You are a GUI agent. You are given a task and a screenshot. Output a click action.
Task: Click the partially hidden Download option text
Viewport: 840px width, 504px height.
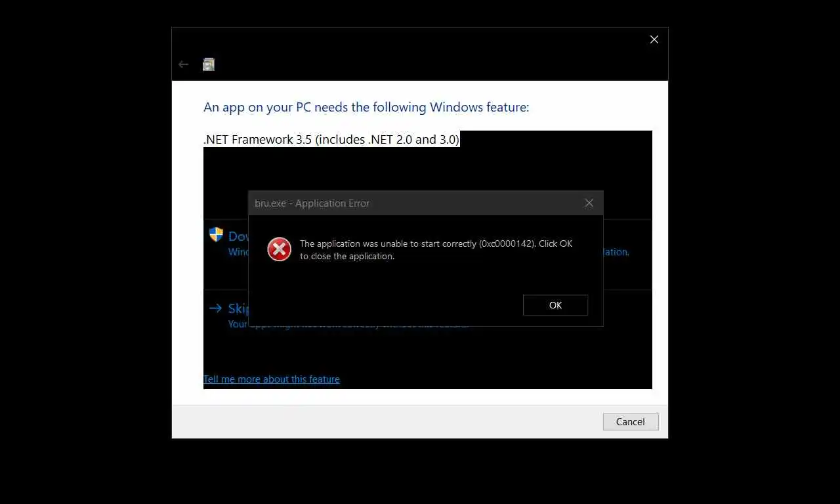point(238,236)
